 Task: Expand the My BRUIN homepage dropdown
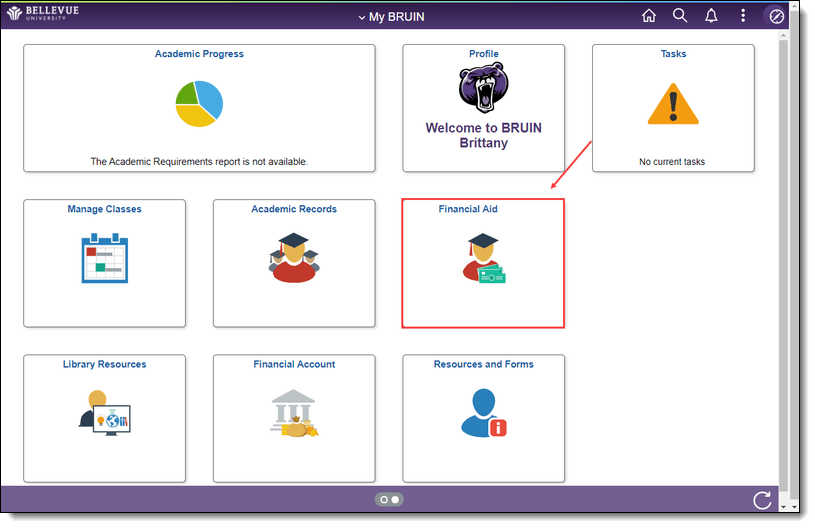point(391,17)
